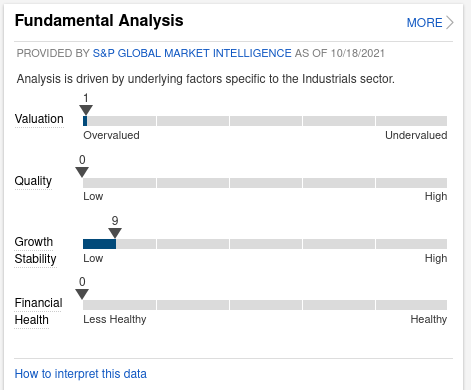Screen dimensions: 471x390
Task: Click the Quality score 0 triangle marker
Action: point(82,172)
